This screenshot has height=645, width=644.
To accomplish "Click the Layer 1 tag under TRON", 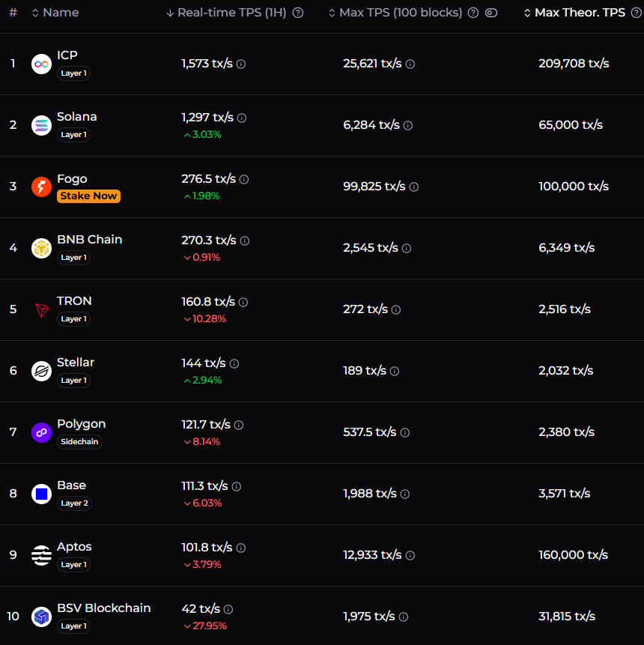I will pos(73,319).
